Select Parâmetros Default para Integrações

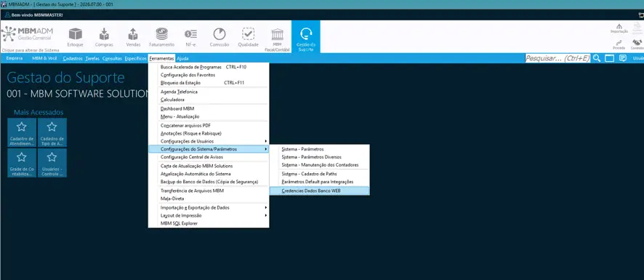point(320,182)
